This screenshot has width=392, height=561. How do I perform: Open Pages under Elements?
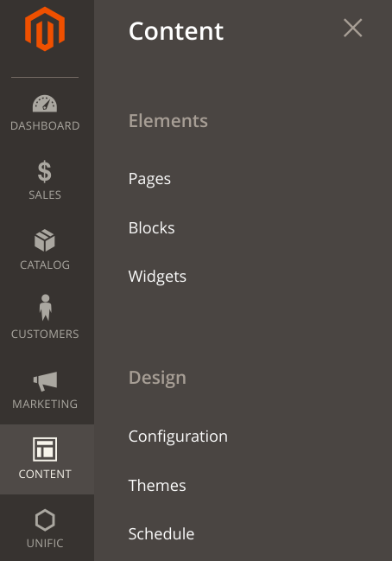coord(149,179)
